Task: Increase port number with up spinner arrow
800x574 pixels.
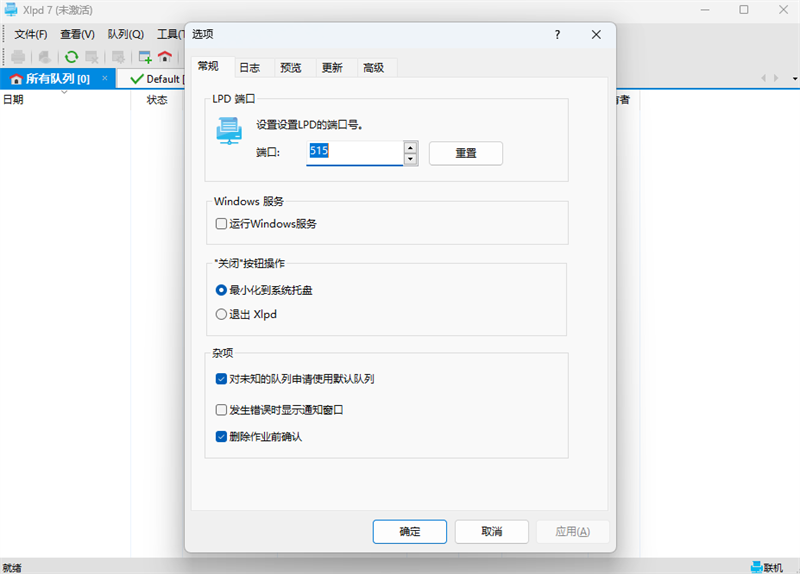Action: [x=411, y=147]
